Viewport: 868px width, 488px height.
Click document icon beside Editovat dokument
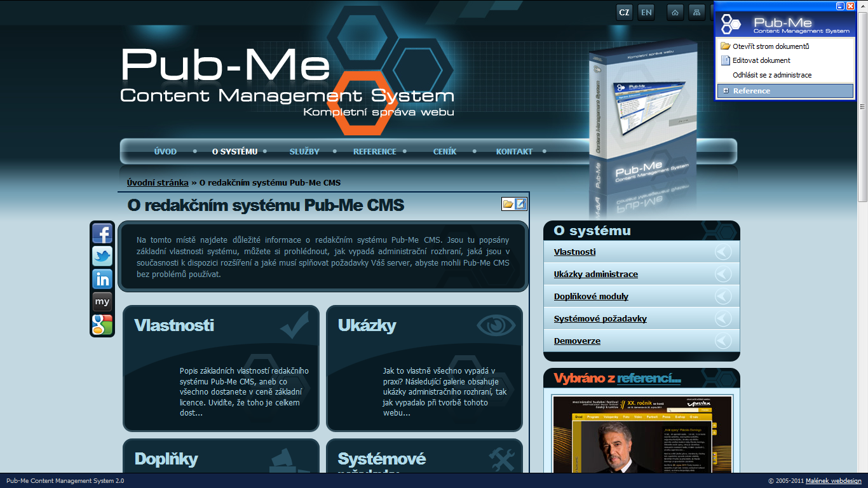(726, 60)
